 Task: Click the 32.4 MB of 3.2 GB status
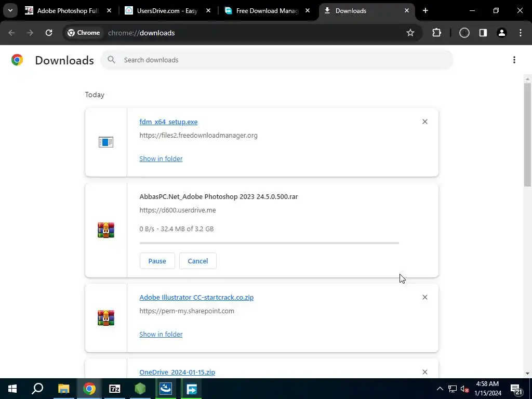click(x=187, y=229)
